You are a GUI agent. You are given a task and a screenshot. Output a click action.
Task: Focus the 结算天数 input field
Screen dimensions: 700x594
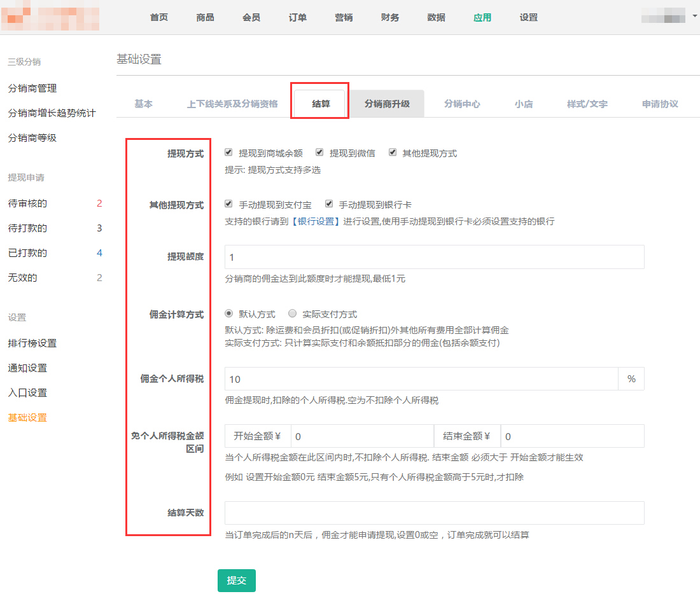tap(434, 513)
